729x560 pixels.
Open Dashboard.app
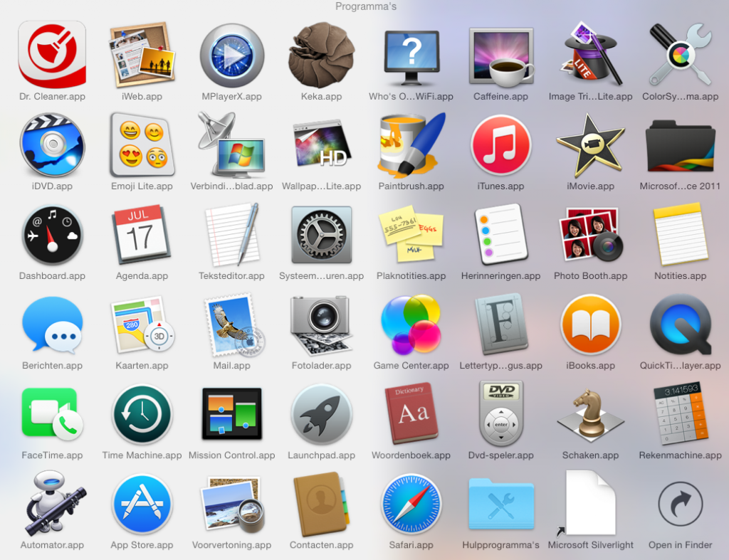point(52,235)
